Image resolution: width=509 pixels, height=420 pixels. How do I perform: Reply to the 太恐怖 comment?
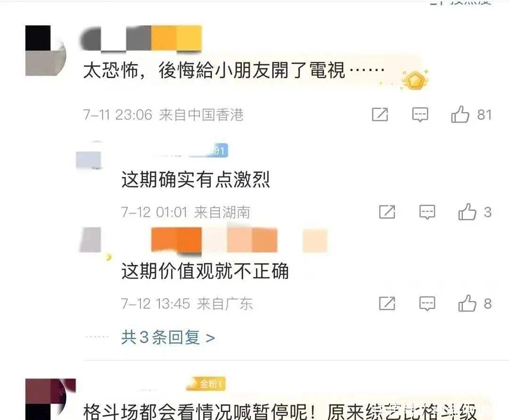[420, 115]
